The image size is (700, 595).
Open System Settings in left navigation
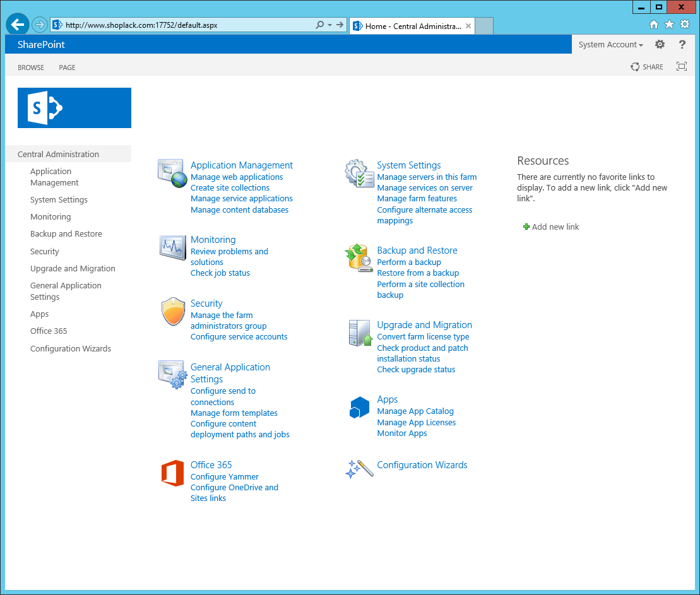pyautogui.click(x=59, y=199)
